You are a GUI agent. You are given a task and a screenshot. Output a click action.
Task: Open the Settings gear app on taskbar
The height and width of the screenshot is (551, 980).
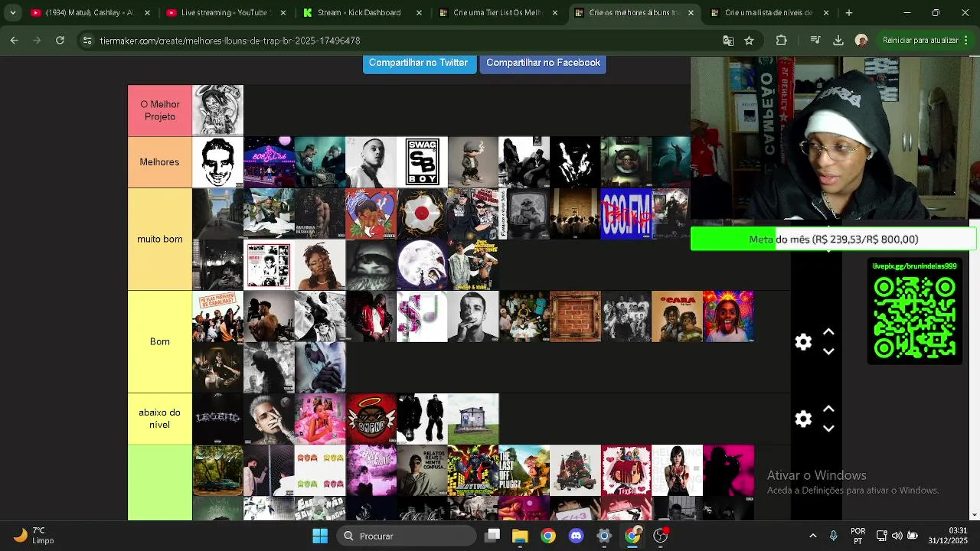604,536
